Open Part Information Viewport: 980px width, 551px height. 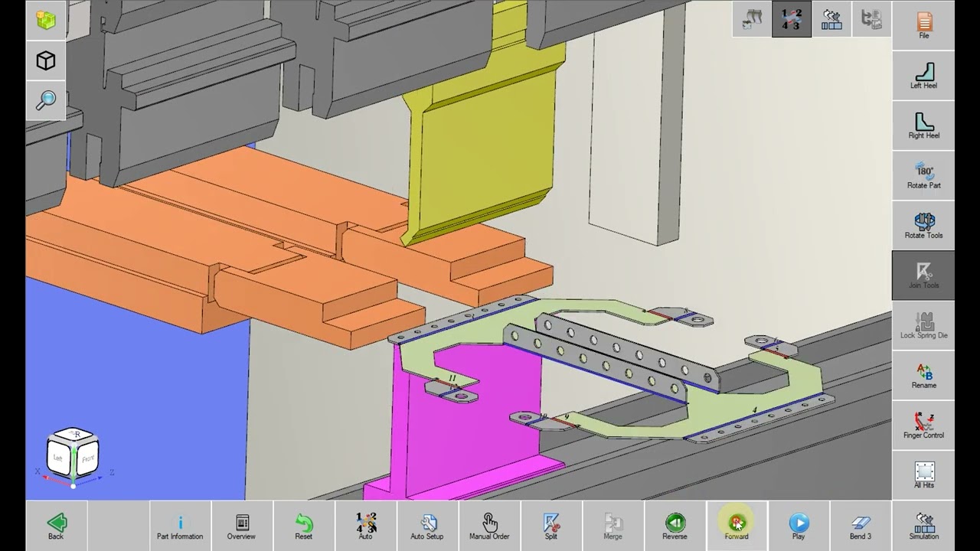coord(180,526)
